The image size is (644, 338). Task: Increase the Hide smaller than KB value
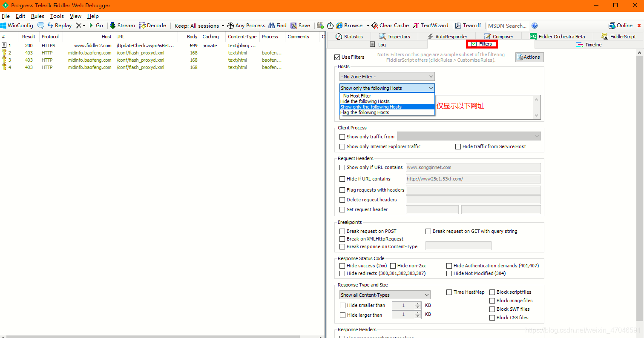417,304
